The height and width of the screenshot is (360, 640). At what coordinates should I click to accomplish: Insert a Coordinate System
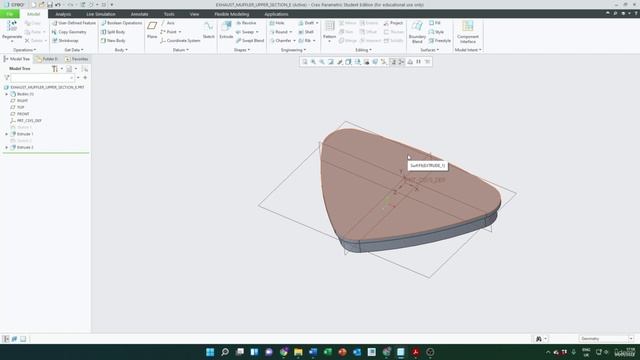click(180, 41)
